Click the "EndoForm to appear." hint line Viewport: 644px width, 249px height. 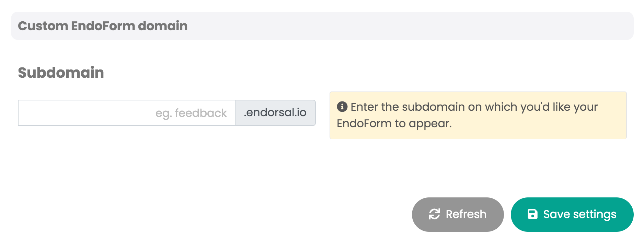[x=394, y=123]
